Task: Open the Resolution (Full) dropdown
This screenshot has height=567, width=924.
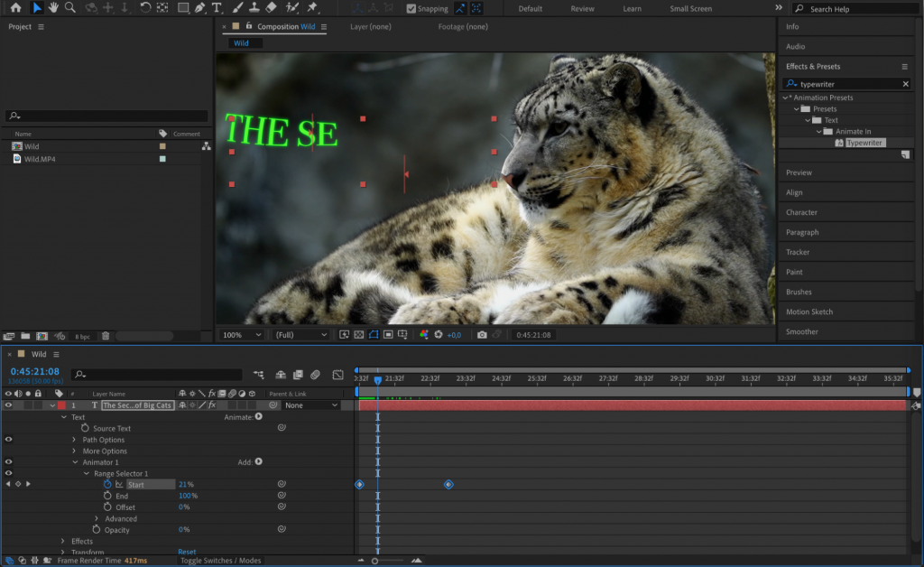Action: [300, 334]
